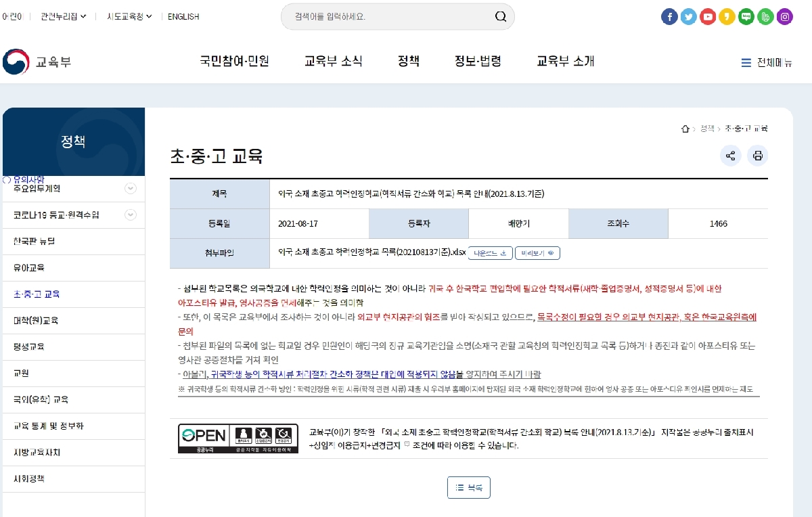Click the 미리보기 preview button
This screenshot has height=517, width=812.
coord(537,253)
